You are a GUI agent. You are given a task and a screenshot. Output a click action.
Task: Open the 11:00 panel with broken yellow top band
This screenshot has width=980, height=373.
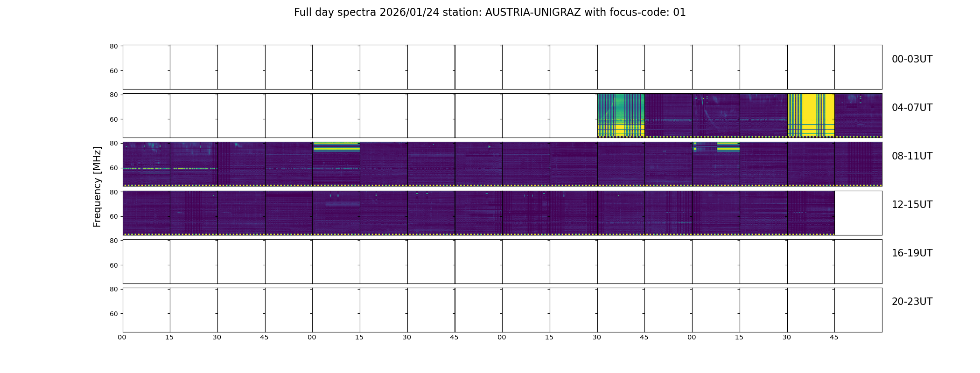tap(716, 164)
